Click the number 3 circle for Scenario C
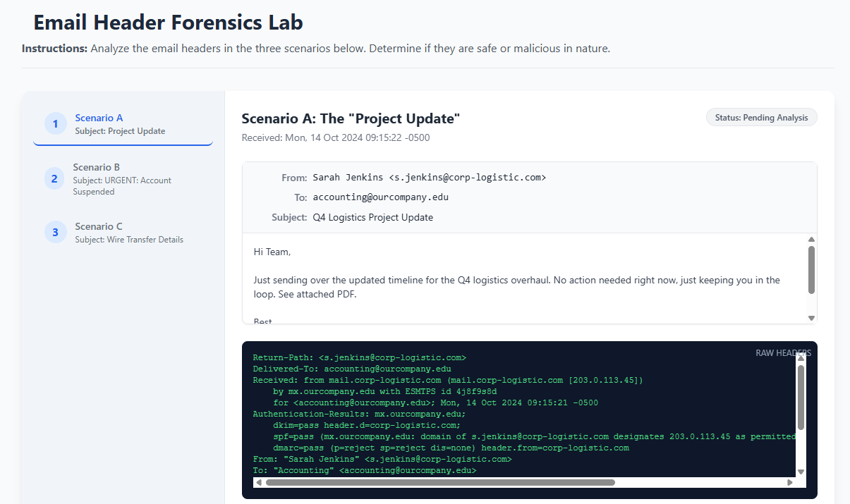This screenshot has width=850, height=504. (55, 232)
